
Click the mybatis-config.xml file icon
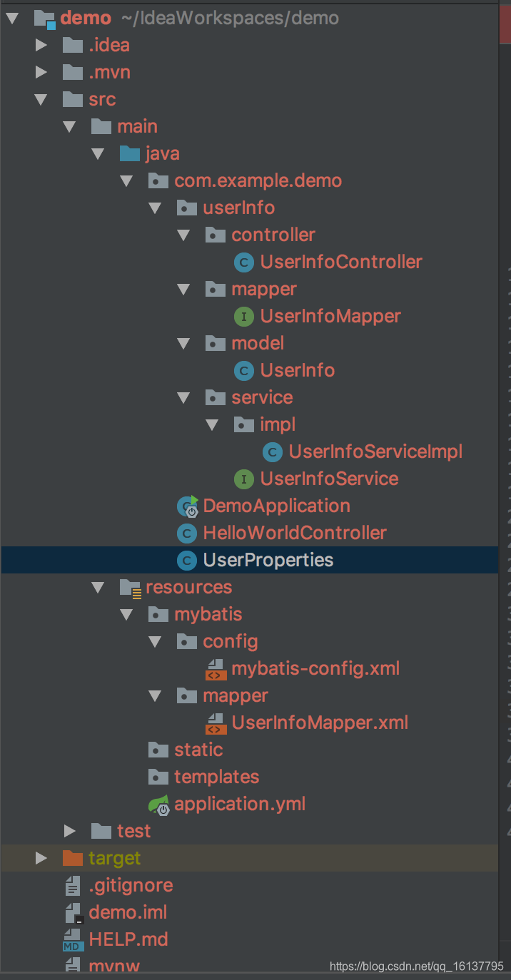pyautogui.click(x=216, y=669)
